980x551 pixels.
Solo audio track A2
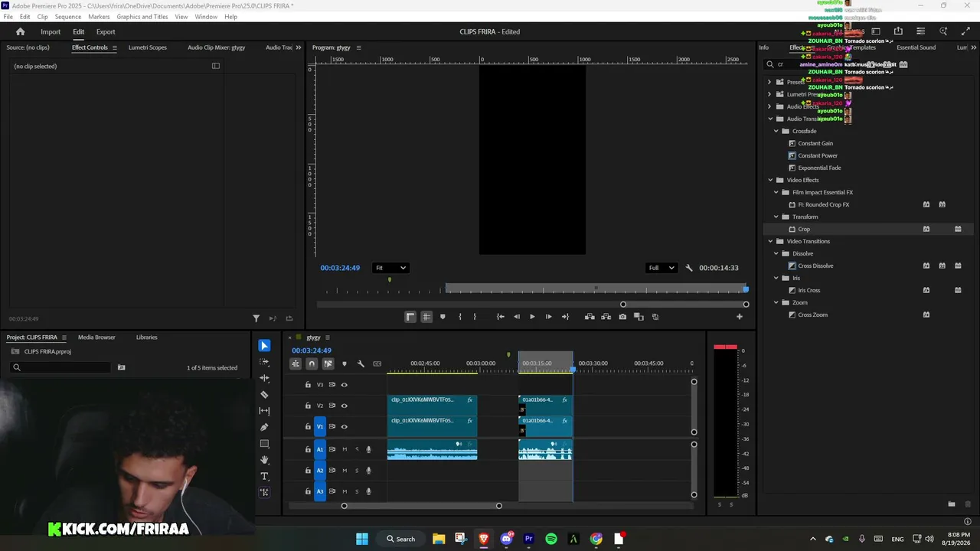click(356, 471)
